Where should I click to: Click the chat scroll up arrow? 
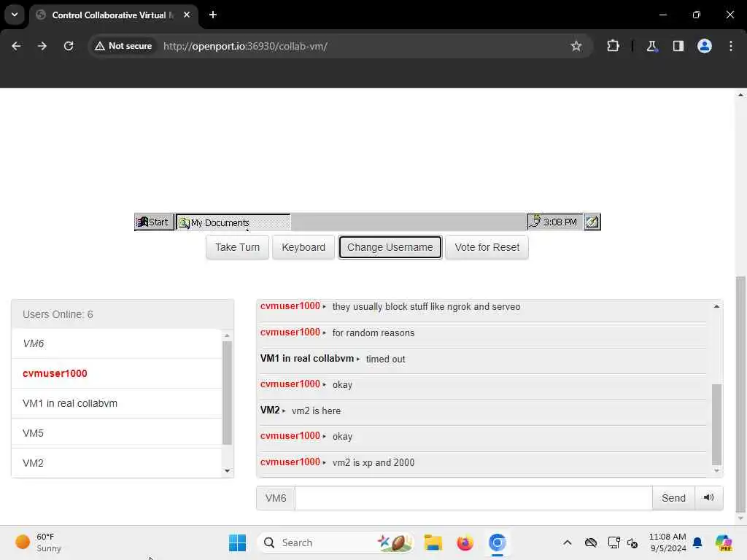(716, 307)
